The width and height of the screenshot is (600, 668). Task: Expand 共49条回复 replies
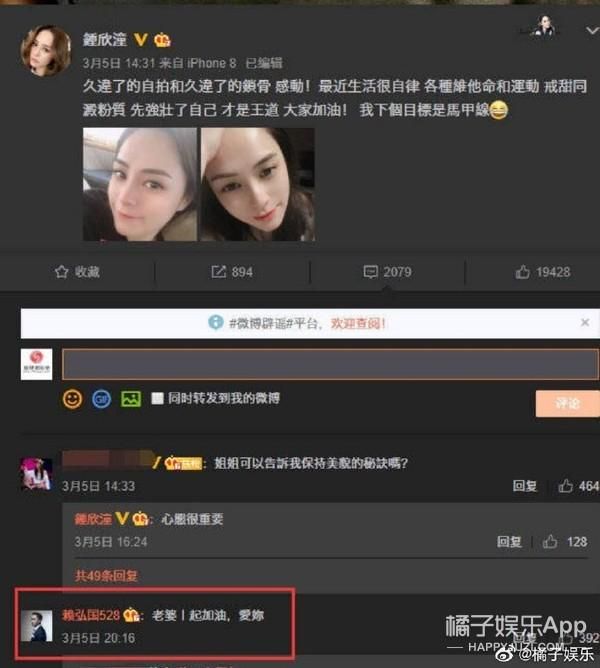[x=106, y=576]
